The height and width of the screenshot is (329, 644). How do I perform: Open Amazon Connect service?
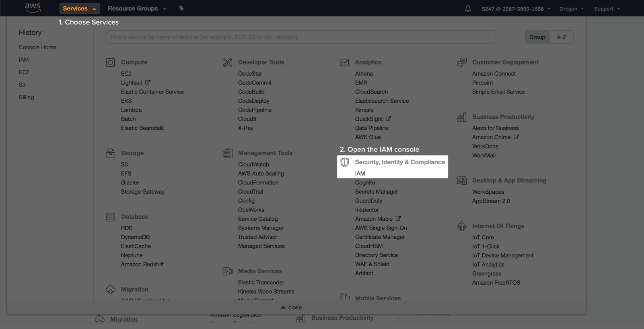(x=494, y=74)
